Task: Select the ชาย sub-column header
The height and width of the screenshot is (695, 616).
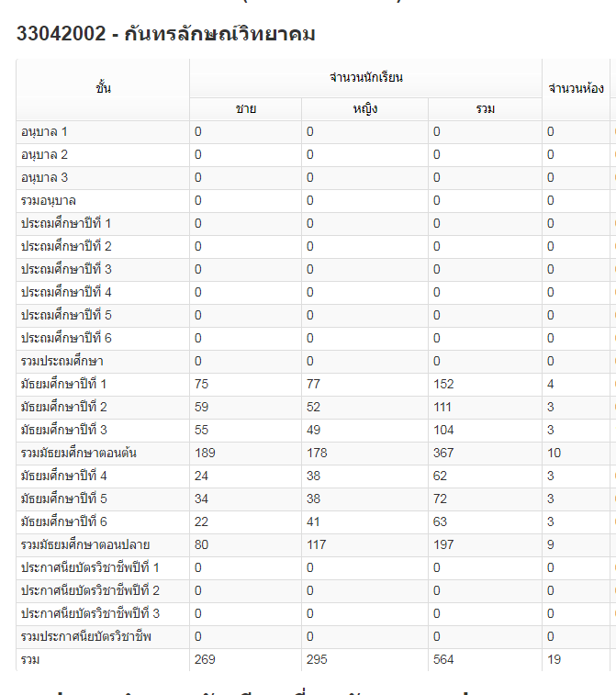Action: click(245, 109)
